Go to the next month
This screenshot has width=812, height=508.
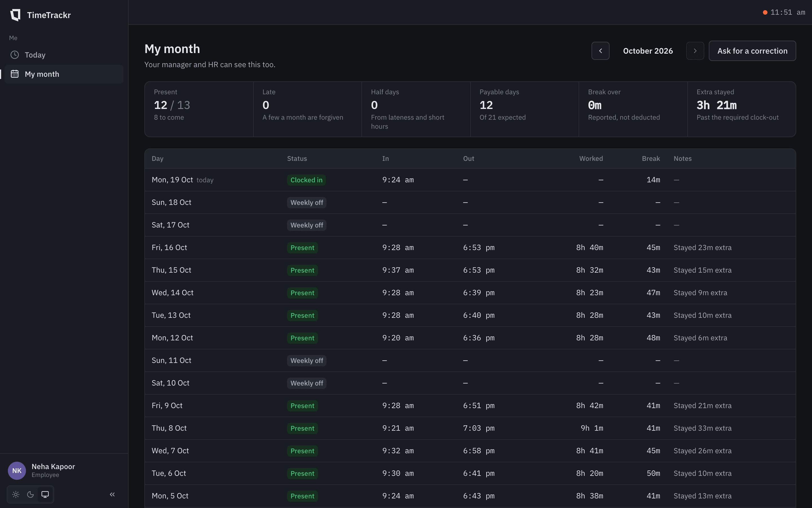point(695,51)
